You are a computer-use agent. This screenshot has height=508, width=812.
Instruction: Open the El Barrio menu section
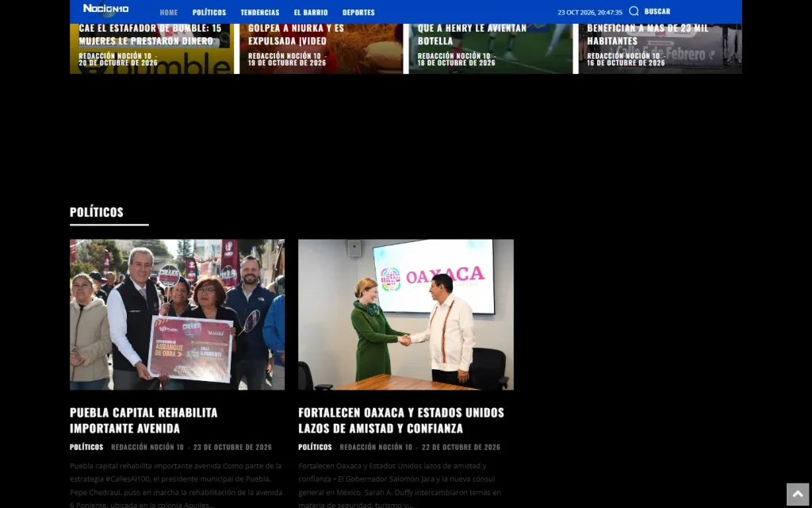pyautogui.click(x=311, y=12)
